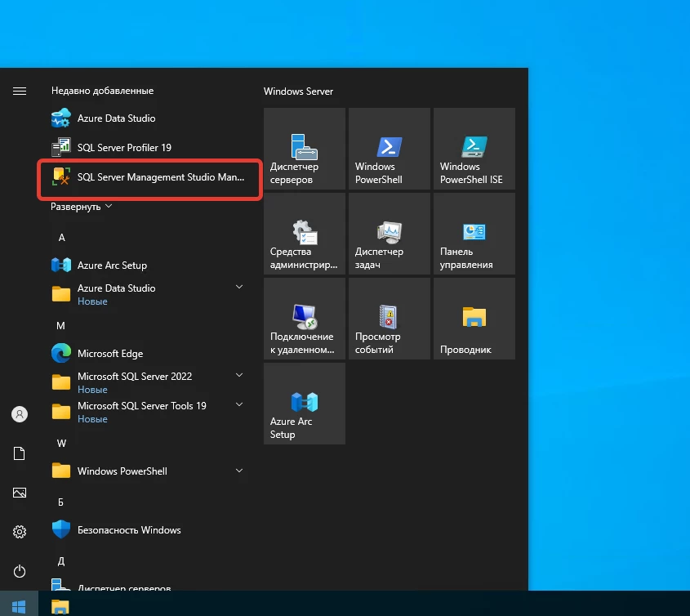The width and height of the screenshot is (690, 616).
Task: Click the Windows Start button on taskbar
Action: 19,605
